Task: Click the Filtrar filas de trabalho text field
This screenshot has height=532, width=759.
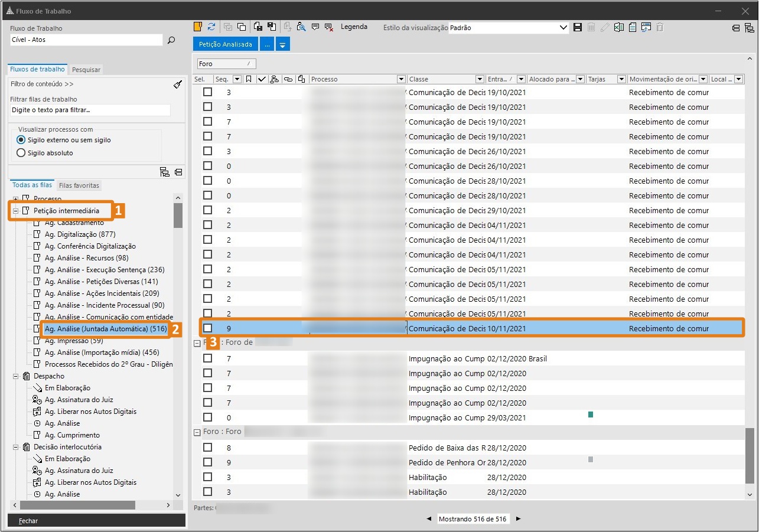Action: (x=90, y=110)
